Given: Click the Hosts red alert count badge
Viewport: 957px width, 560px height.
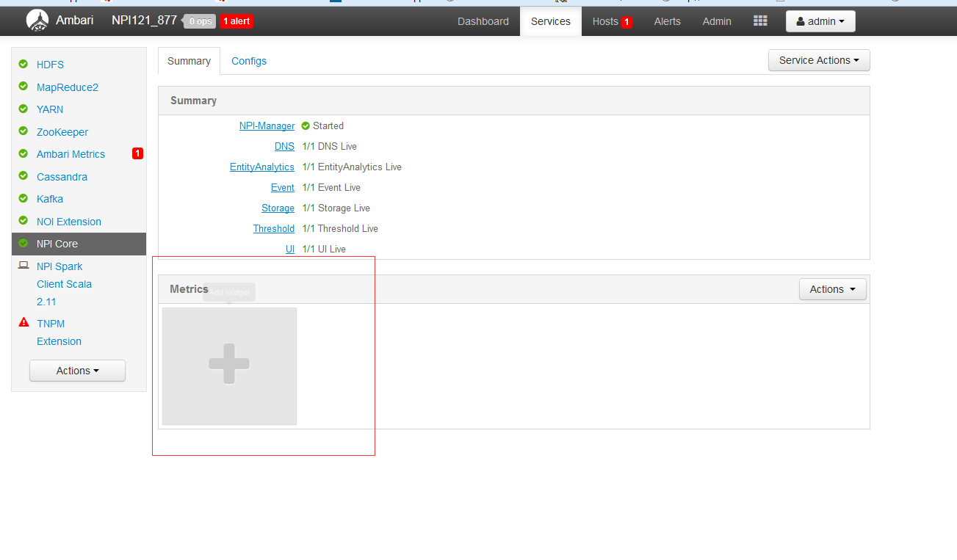Looking at the screenshot, I should point(626,22).
